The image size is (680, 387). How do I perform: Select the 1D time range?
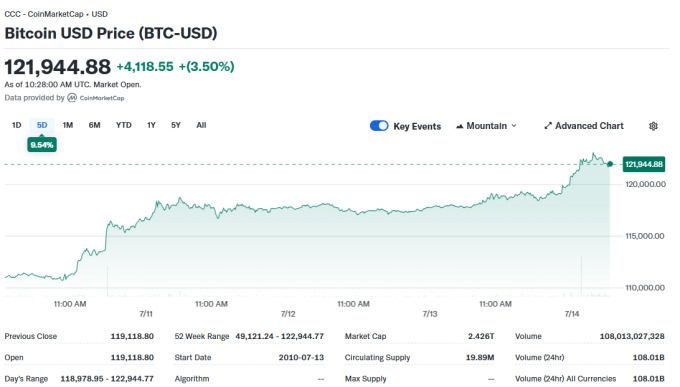(x=16, y=125)
